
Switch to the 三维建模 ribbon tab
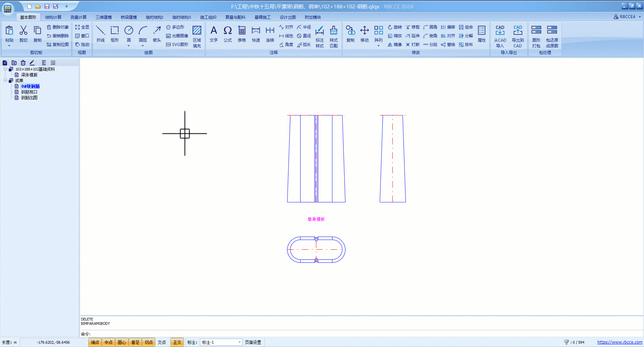[x=104, y=17]
